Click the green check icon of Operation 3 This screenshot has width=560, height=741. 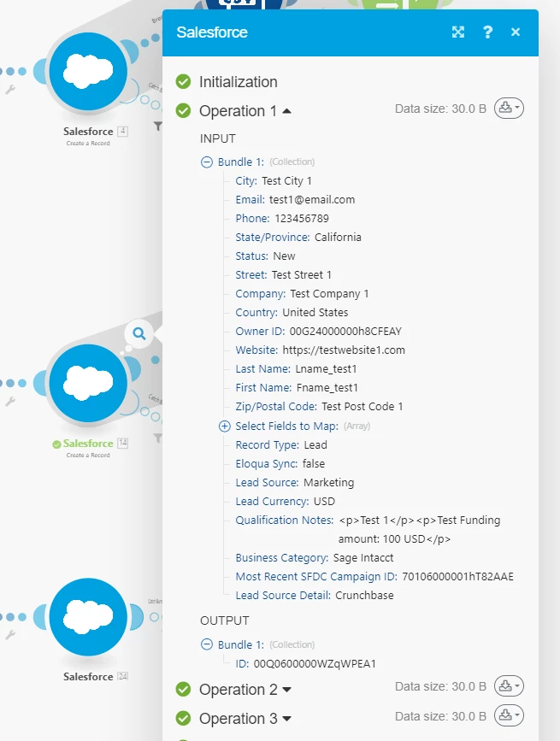tap(183, 719)
